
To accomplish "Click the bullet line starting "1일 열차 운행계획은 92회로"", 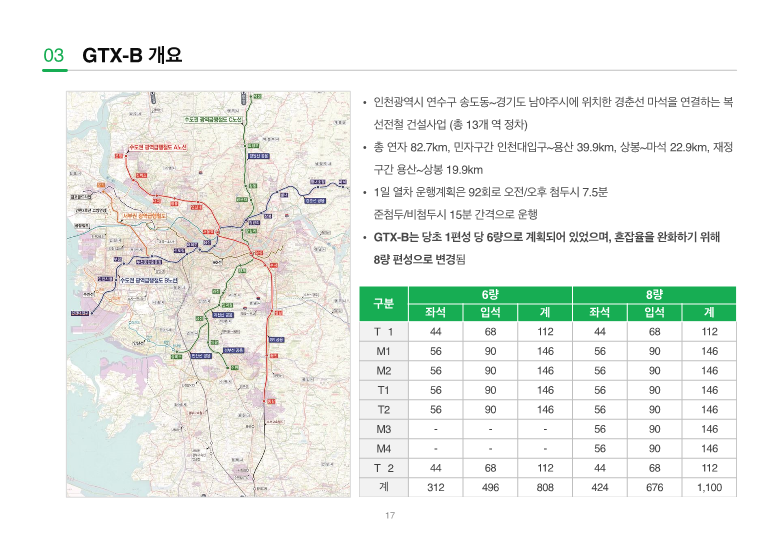I will click(x=490, y=192).
